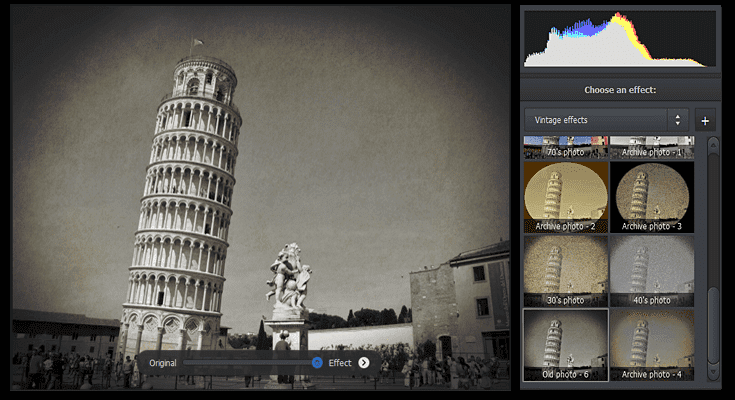Click the color histogram display

pyautogui.click(x=620, y=38)
